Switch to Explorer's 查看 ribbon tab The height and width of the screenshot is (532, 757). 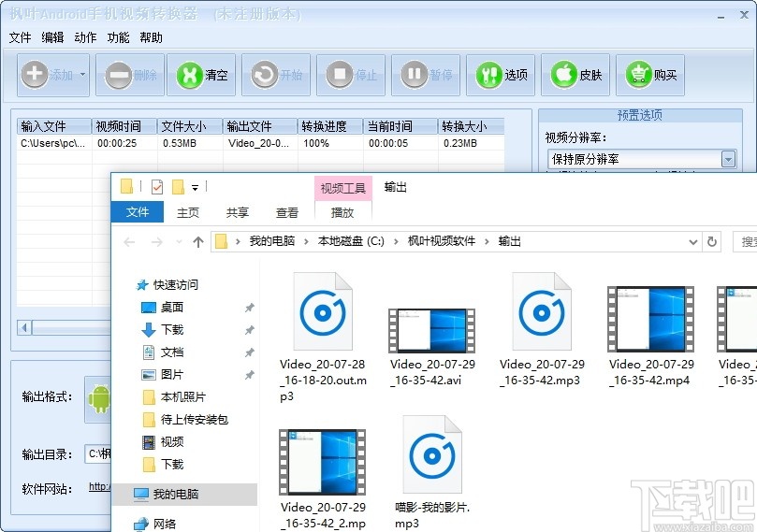[x=287, y=212]
